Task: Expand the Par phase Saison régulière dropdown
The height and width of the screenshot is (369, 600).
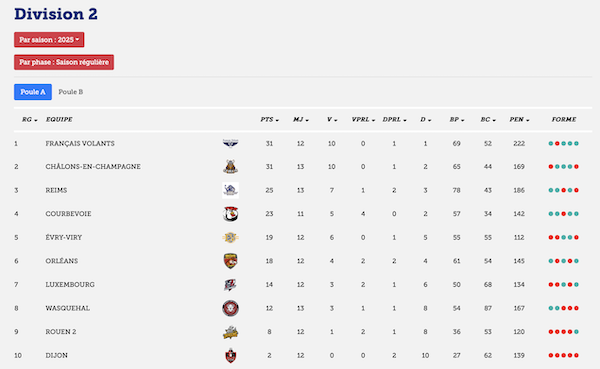Action: tap(64, 62)
